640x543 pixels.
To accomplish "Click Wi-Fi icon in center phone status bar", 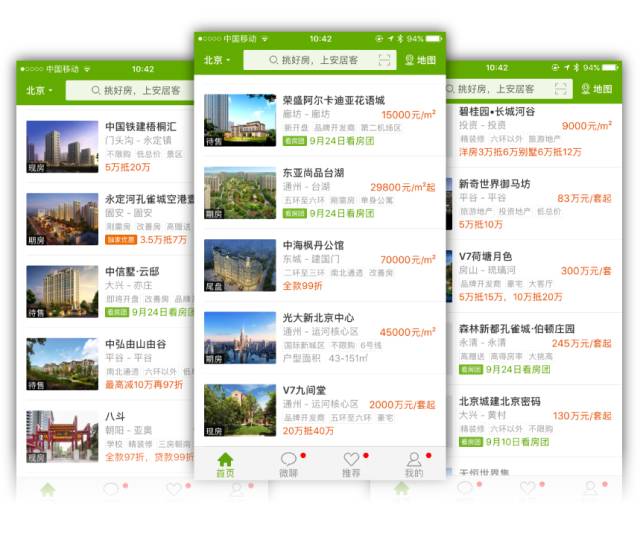I will (265, 39).
